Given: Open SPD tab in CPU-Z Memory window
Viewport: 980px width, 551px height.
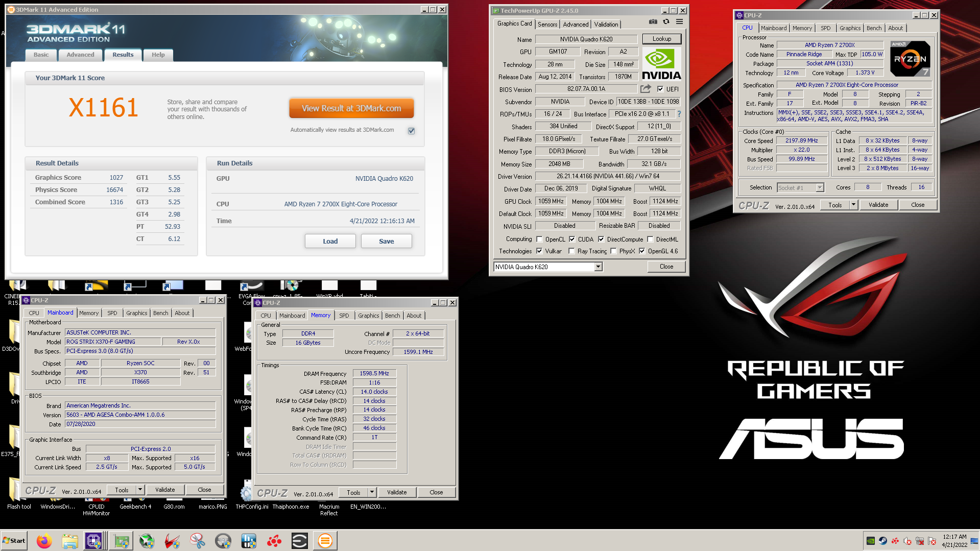Looking at the screenshot, I should click(344, 316).
